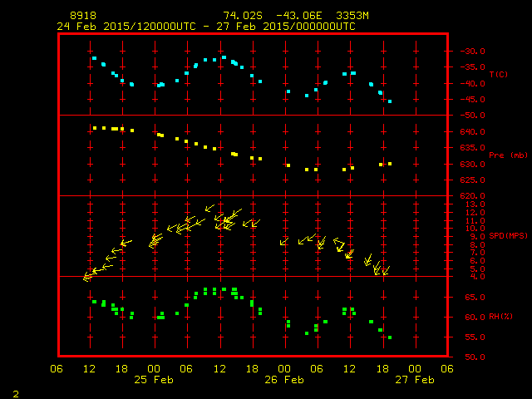Click the start time '24 Feb 2015/120000UTC'
The height and width of the screenshot is (399, 532).
[x=126, y=27]
